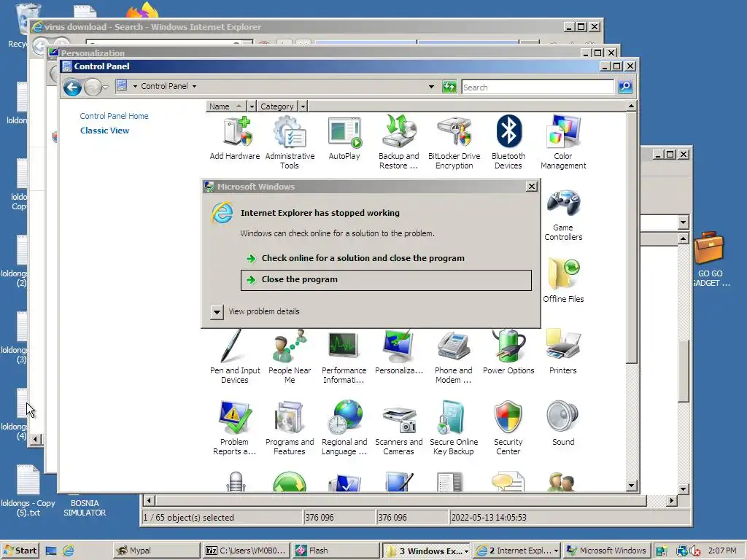This screenshot has height=560, width=747.
Task: Open the Printers icon
Action: tap(562, 352)
